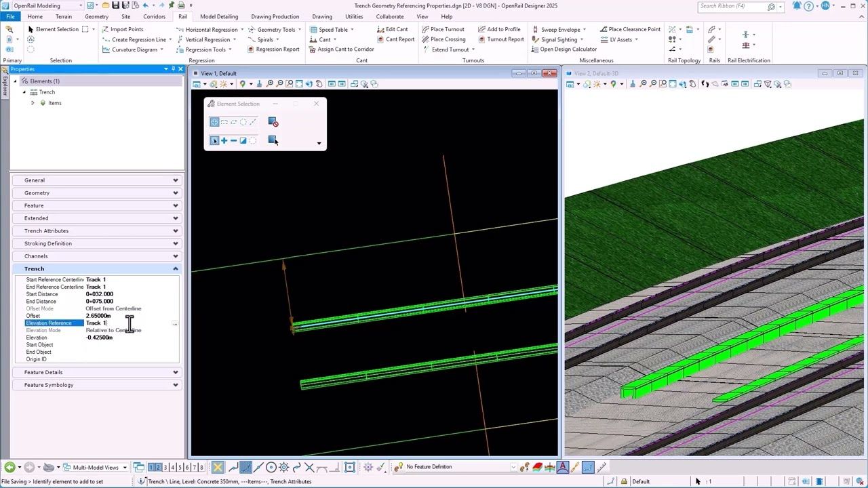Toggle view 8 in view toggles
Viewport: 868px width, 488px height.
(x=201, y=467)
